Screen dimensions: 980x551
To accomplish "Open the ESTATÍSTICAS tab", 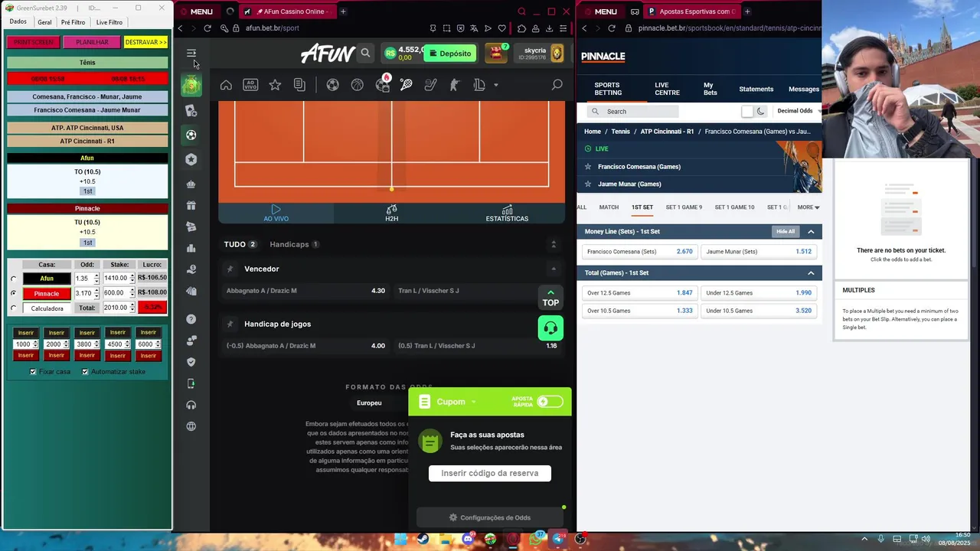I will click(507, 214).
